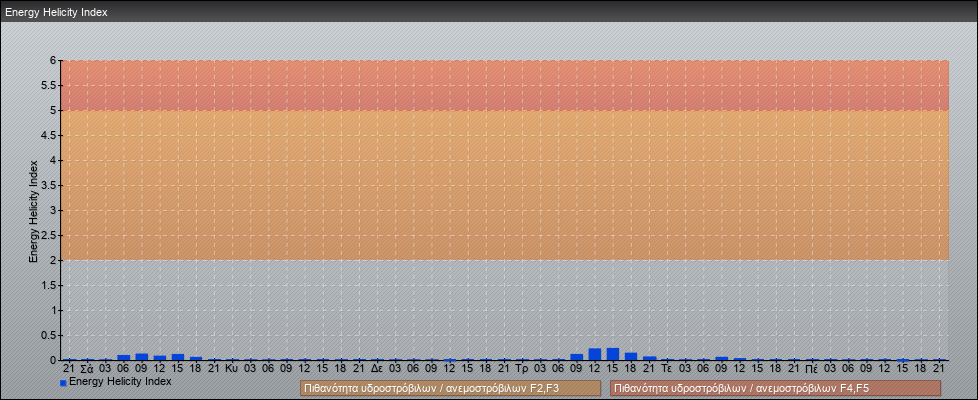Viewport: 978px width, 400px height.
Task: Click the blue Energy Helicity Index legend square
Action: [x=63, y=383]
